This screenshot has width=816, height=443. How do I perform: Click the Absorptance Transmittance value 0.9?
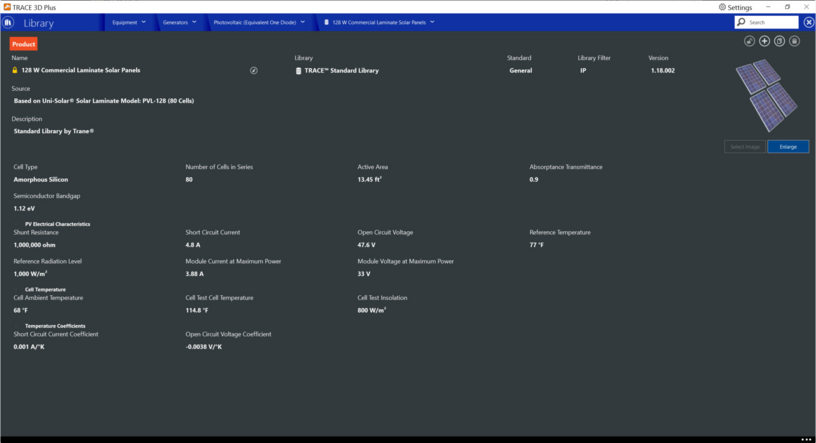(533, 180)
